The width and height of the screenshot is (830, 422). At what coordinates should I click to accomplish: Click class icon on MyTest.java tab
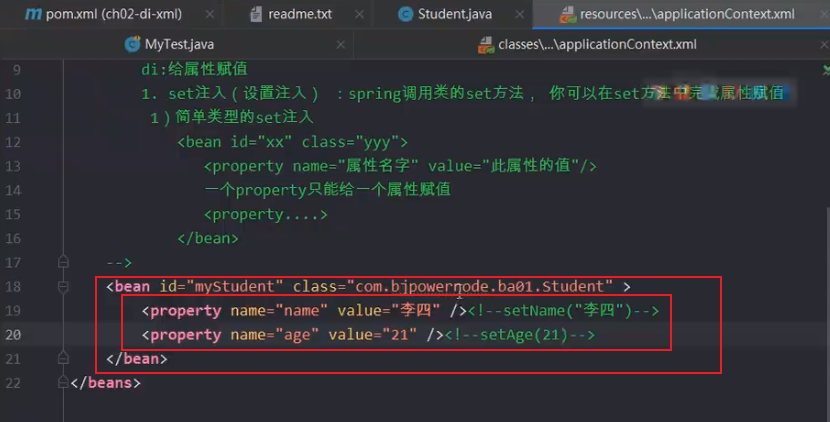pyautogui.click(x=132, y=44)
